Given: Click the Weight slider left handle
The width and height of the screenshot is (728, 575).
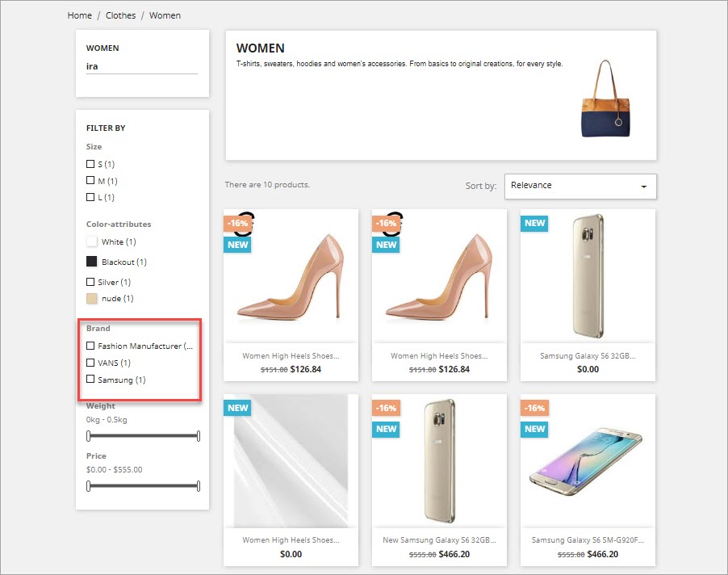Looking at the screenshot, I should pyautogui.click(x=88, y=436).
